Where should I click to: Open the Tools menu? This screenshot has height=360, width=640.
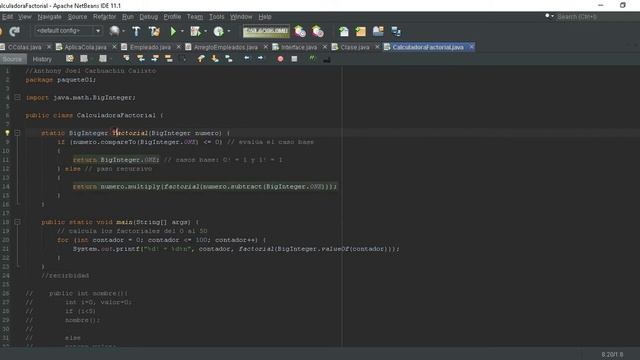tap(216, 17)
